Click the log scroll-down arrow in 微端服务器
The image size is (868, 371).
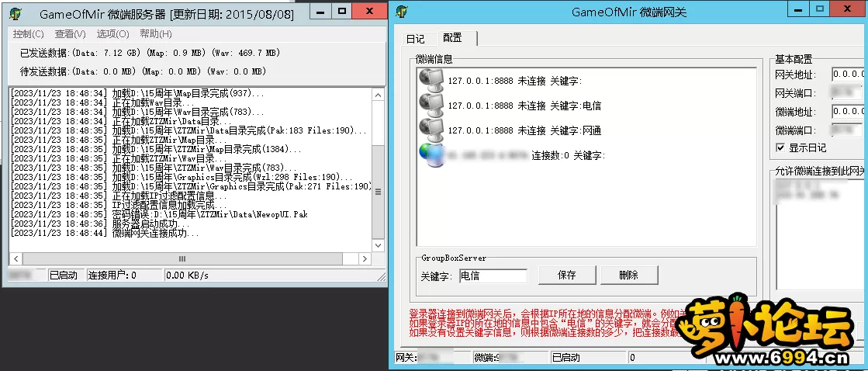tap(378, 244)
